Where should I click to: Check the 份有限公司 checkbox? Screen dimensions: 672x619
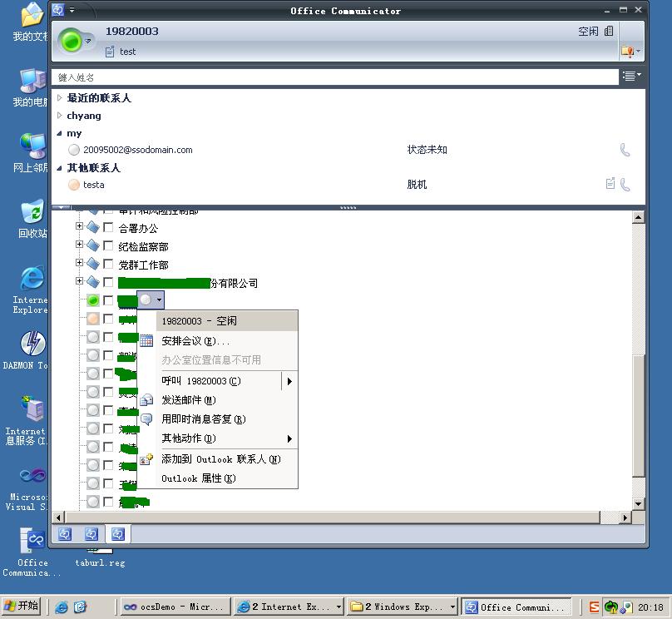108,282
